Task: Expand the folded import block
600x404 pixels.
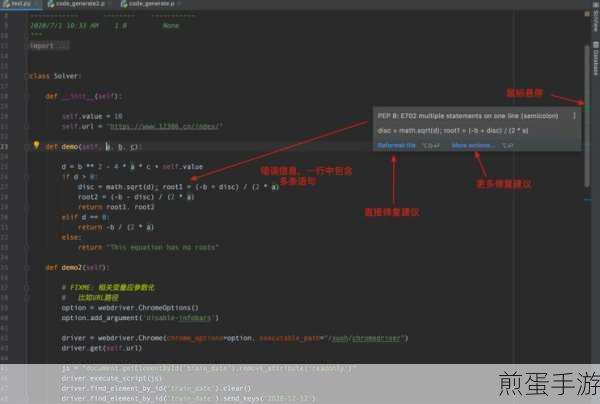Action: [49, 46]
